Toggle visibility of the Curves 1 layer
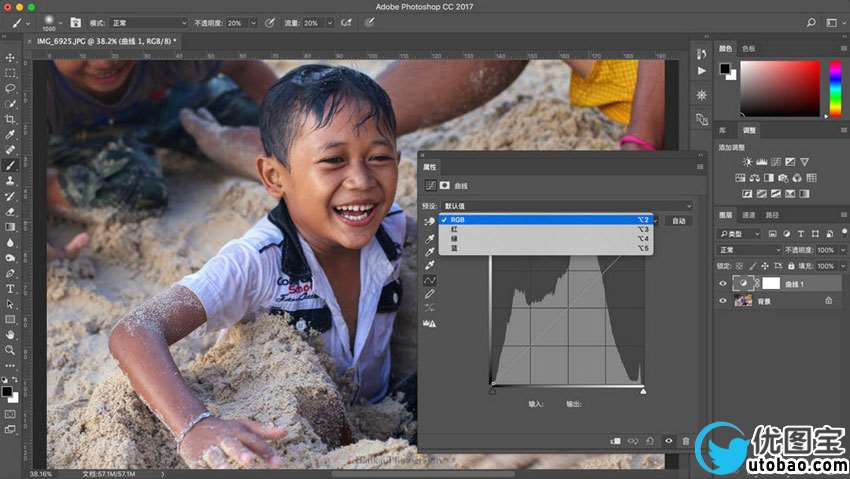 click(722, 283)
